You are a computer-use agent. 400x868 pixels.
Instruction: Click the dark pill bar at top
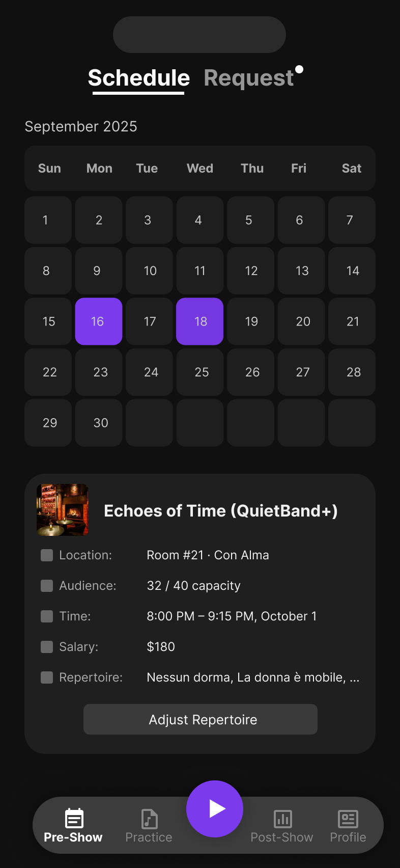[x=199, y=35]
